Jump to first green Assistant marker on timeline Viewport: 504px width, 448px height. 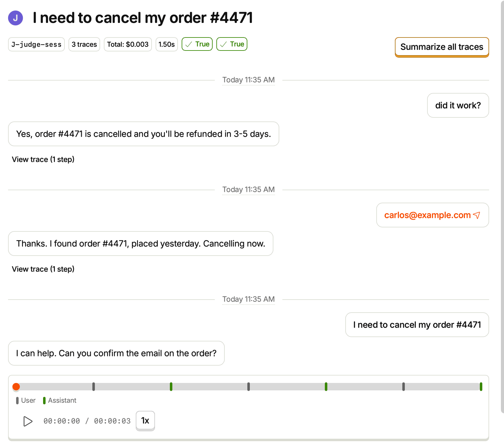tap(171, 387)
